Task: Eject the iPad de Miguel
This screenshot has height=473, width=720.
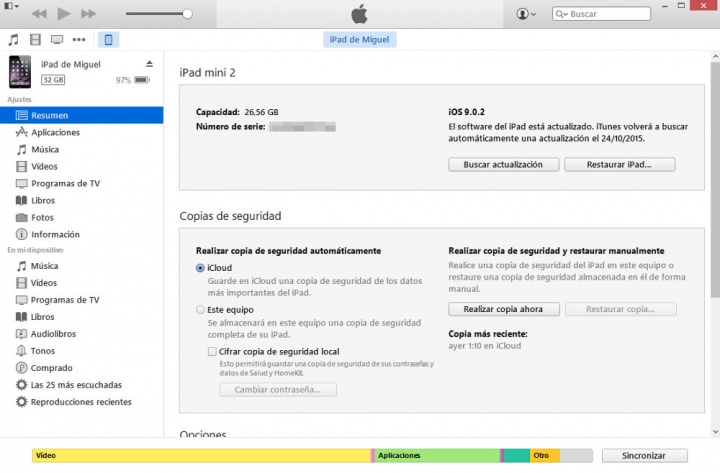Action: click(x=149, y=64)
